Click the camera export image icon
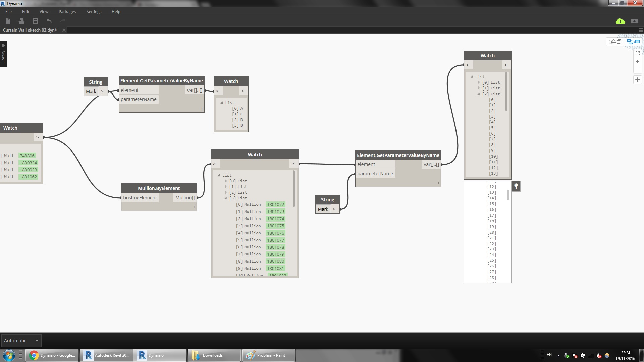Viewport: 644px width, 362px height. tap(634, 21)
